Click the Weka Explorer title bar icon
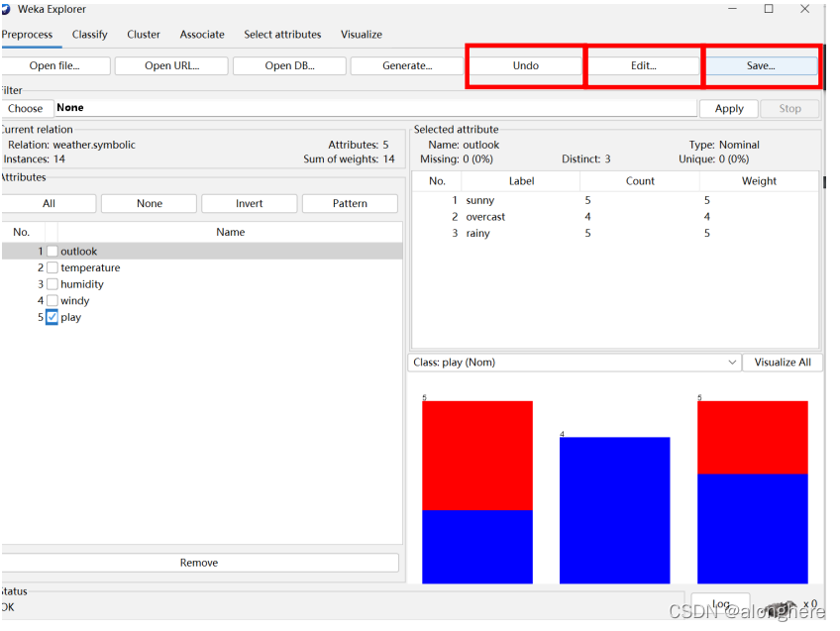The width and height of the screenshot is (840, 631). pos(5,9)
